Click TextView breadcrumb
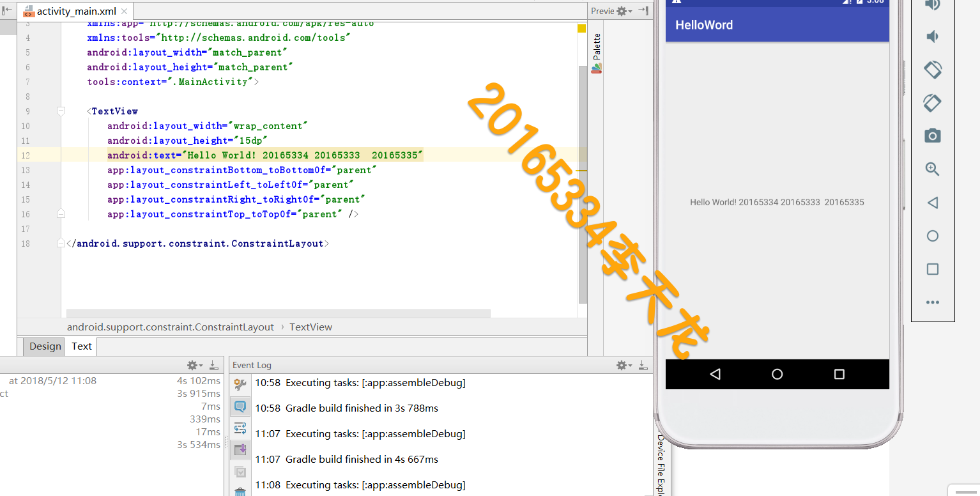 pyautogui.click(x=311, y=327)
